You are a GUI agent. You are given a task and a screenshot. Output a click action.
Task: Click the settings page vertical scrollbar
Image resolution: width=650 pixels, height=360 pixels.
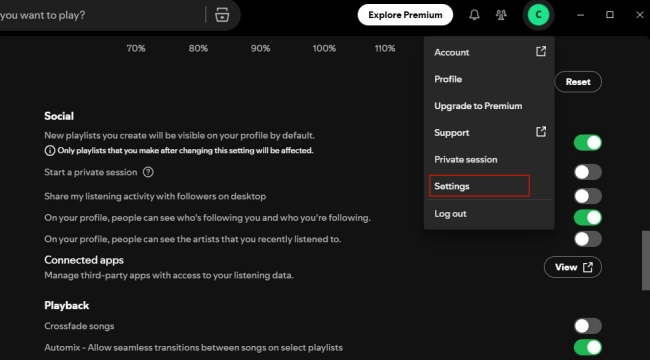click(645, 260)
